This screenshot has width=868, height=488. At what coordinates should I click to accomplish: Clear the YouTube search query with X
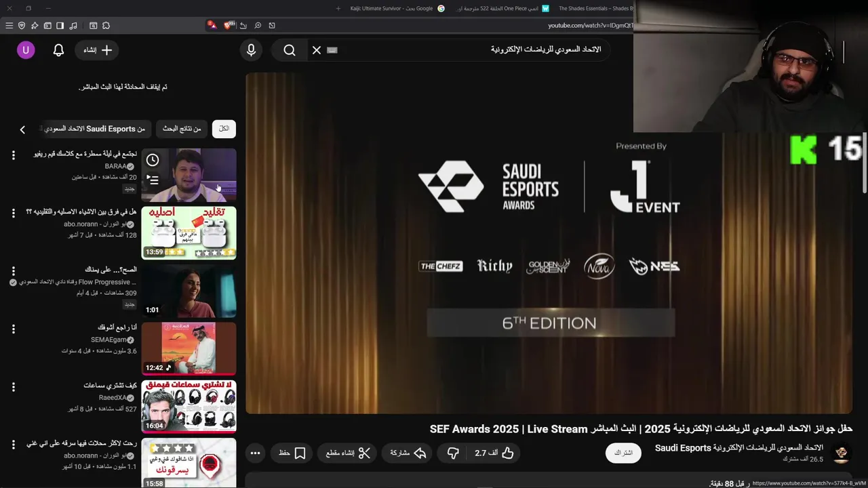(x=317, y=50)
